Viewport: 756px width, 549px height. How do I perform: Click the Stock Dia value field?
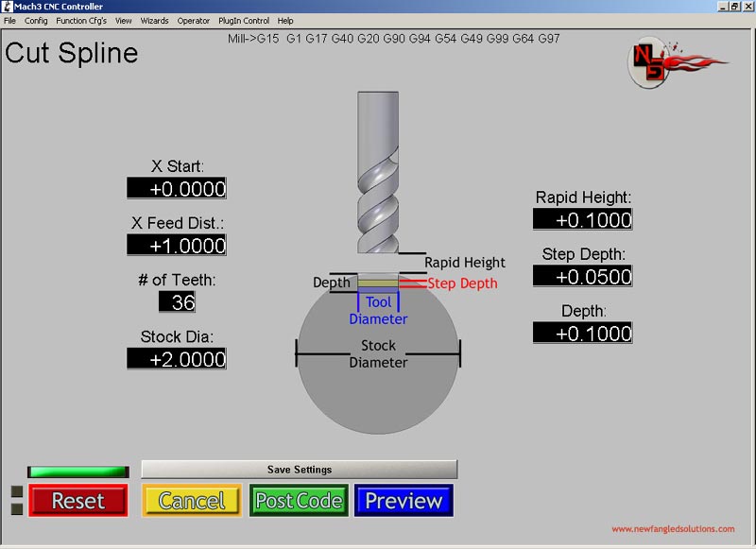177,359
